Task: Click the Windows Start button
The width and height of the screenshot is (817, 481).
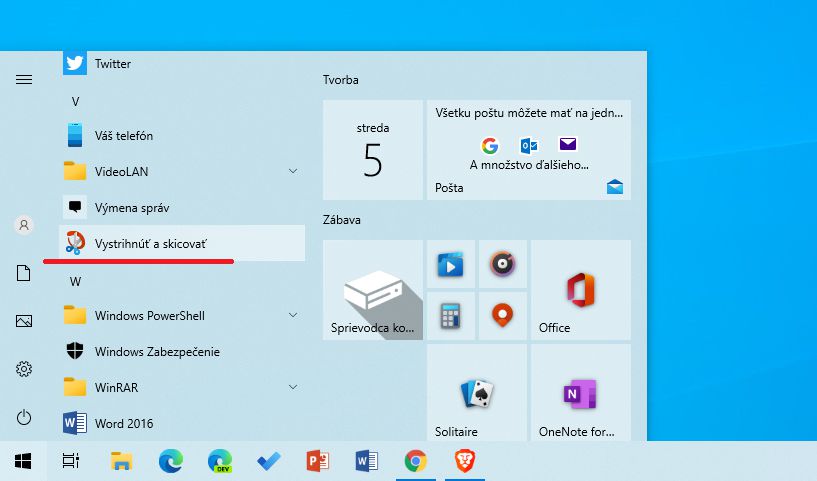Action: 23,461
